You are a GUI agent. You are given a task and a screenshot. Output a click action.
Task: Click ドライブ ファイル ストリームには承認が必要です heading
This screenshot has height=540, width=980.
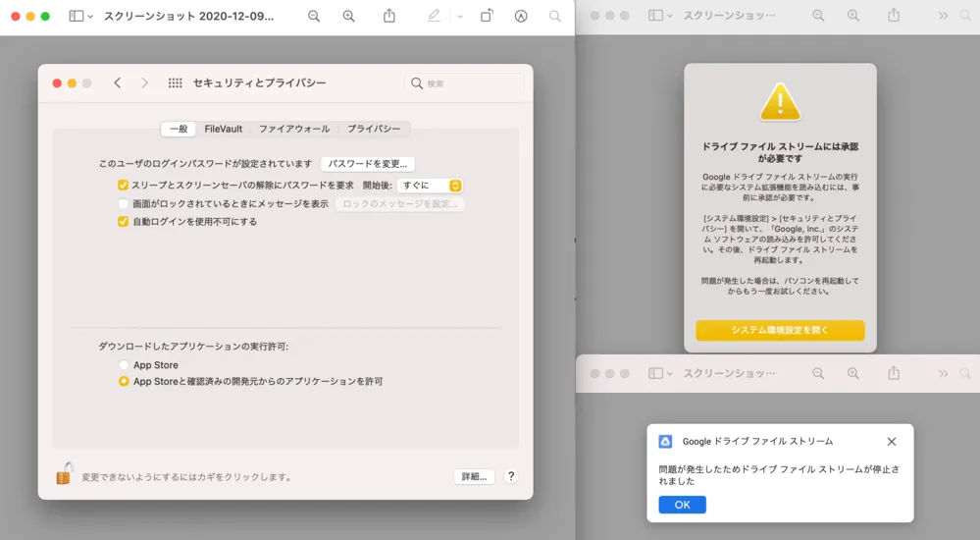pos(780,152)
